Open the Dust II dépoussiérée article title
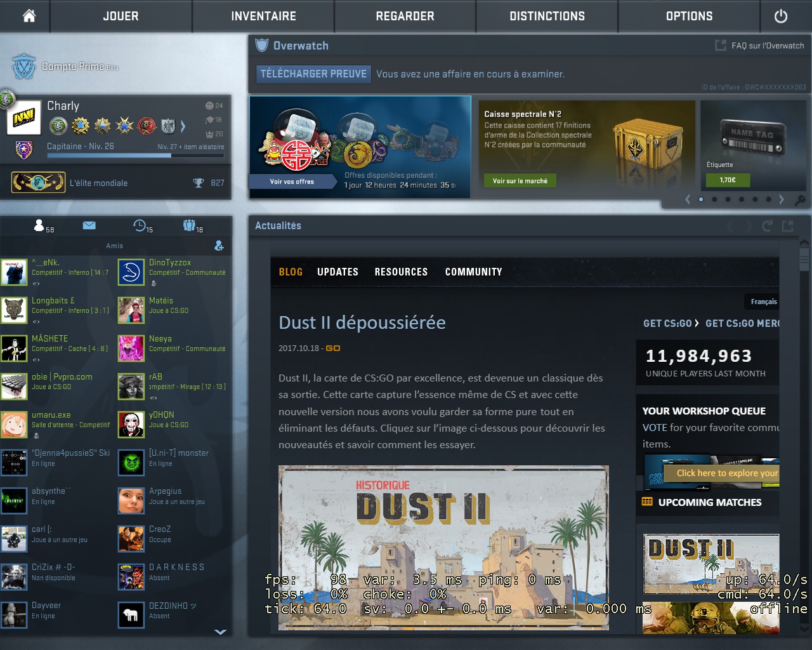The image size is (812, 650). (x=362, y=322)
